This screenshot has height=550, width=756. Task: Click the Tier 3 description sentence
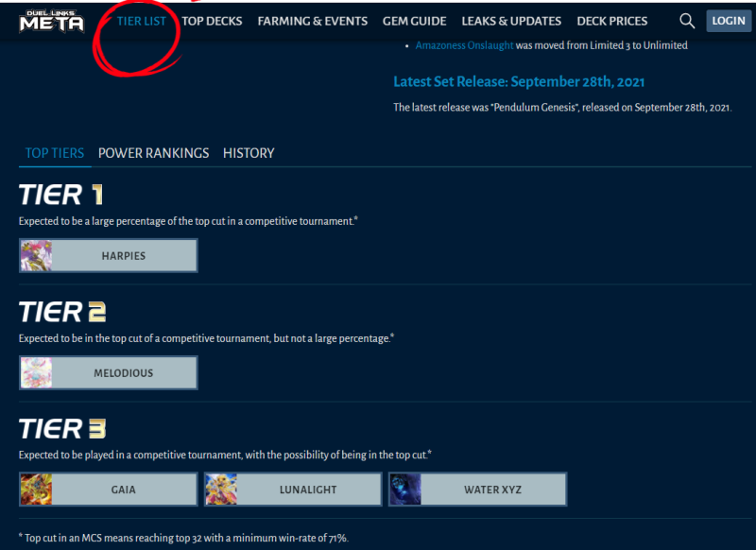tap(225, 455)
